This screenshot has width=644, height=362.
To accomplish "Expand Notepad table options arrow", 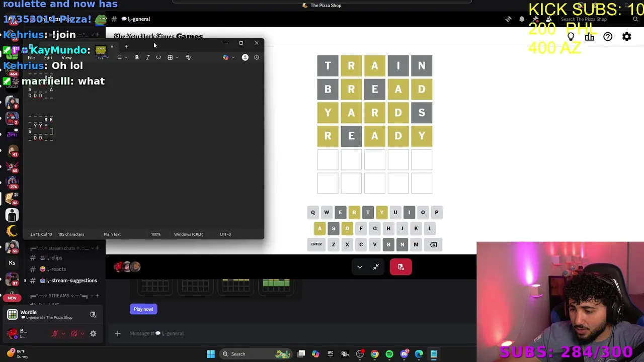I will [177, 57].
